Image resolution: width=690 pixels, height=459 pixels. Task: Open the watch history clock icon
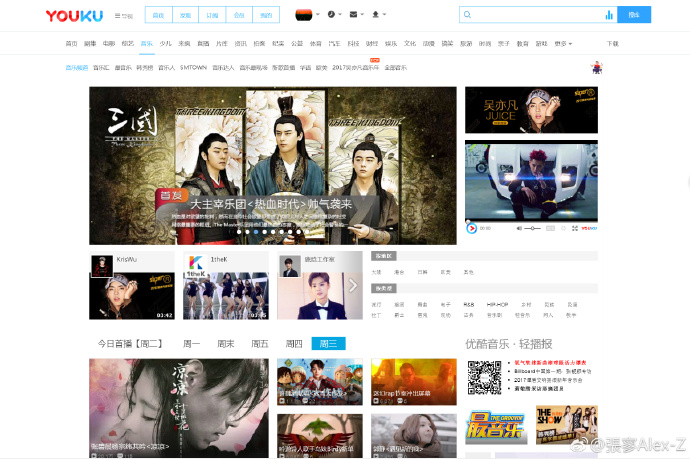click(331, 15)
